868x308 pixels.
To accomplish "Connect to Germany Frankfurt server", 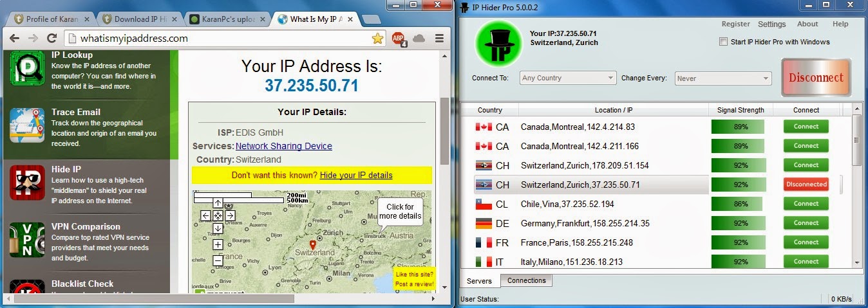I will (806, 223).
